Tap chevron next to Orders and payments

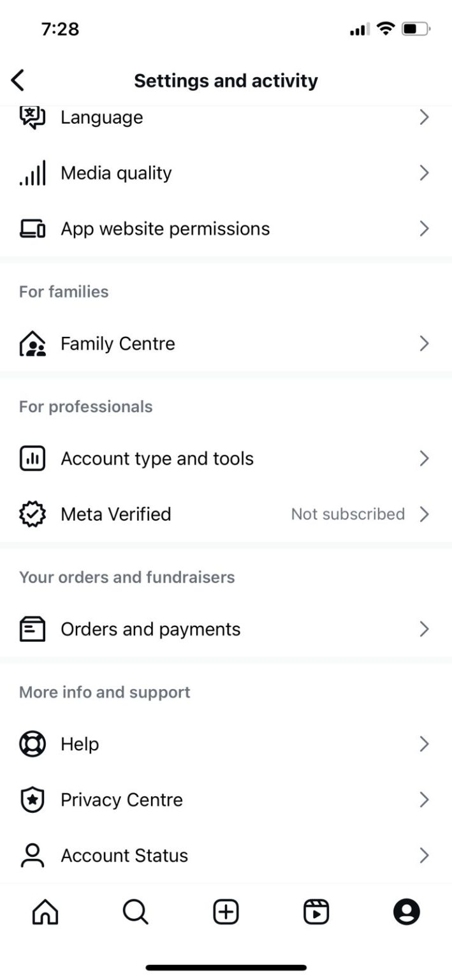[424, 629]
